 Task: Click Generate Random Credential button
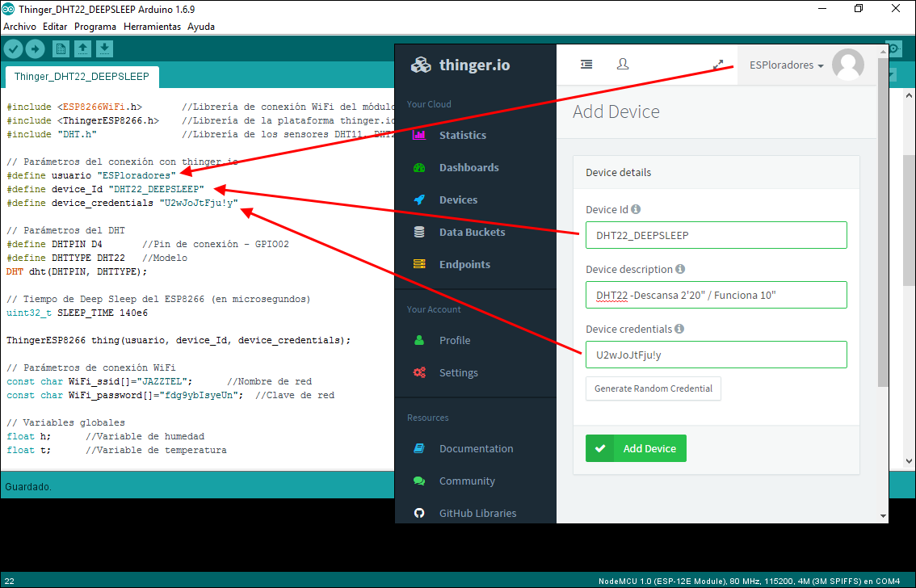point(653,388)
